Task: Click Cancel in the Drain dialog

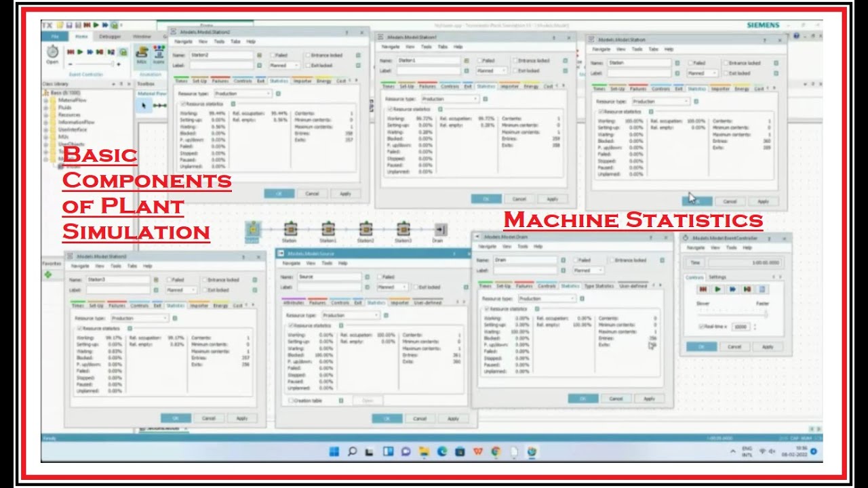Action: [616, 399]
